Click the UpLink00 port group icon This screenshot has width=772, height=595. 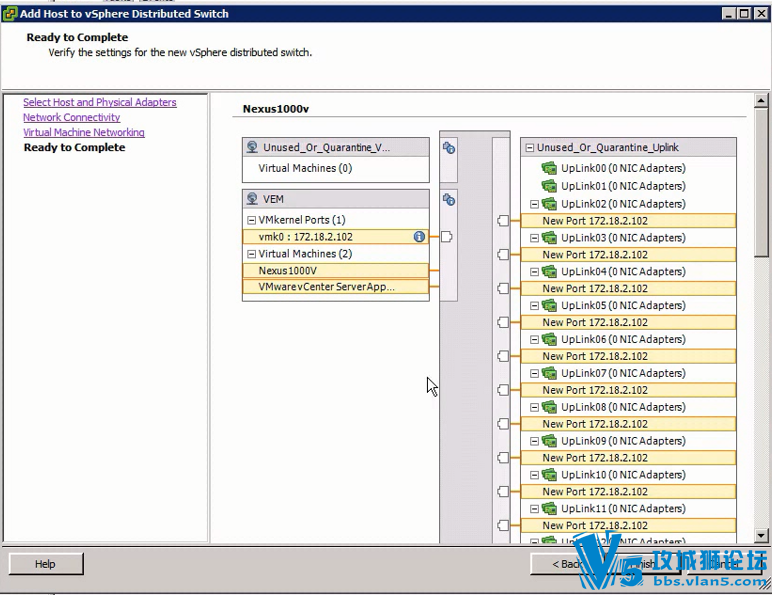click(x=549, y=168)
